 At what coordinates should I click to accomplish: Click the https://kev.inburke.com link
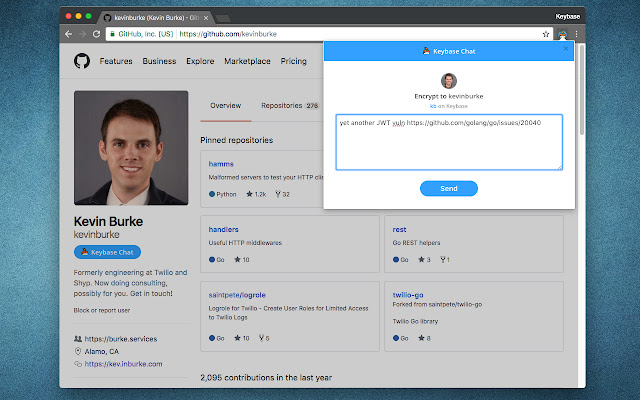[123, 364]
